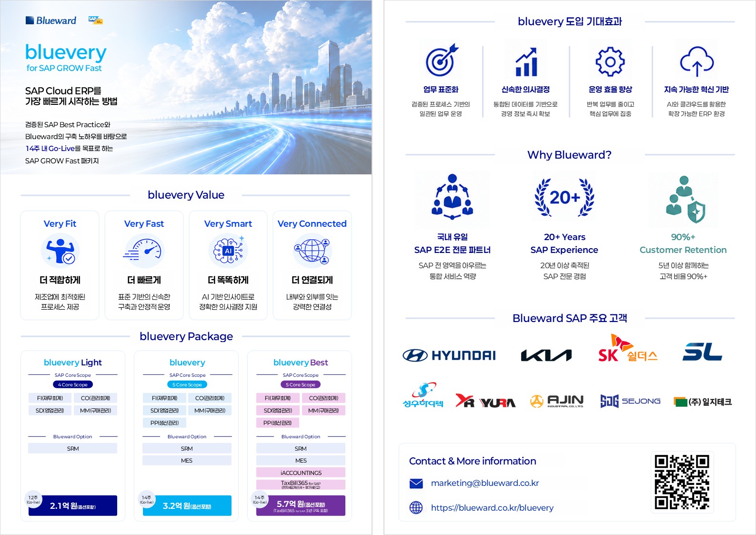Click the blue SL logo

coord(703,352)
